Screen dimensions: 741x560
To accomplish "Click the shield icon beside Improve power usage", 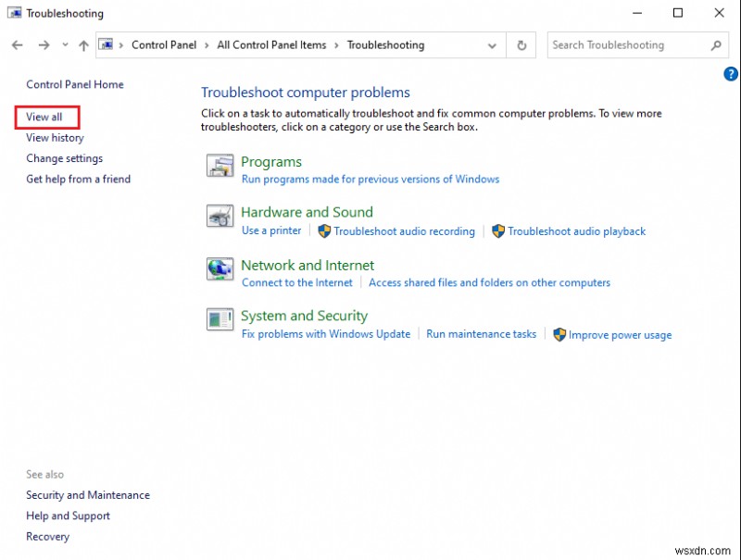I will click(x=559, y=334).
